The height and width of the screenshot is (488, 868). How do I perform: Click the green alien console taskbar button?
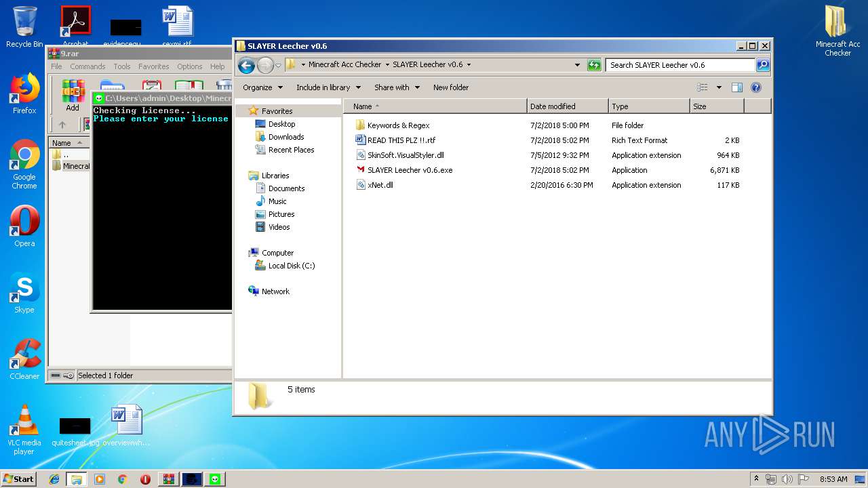coord(215,479)
